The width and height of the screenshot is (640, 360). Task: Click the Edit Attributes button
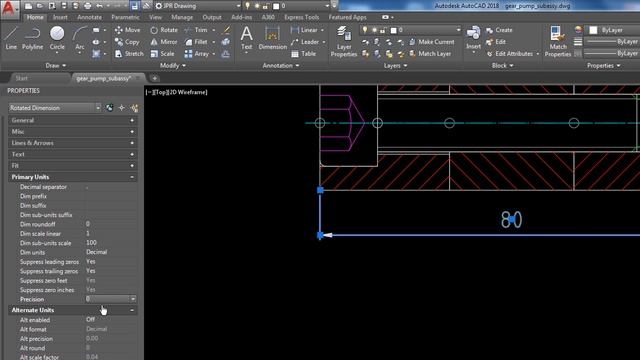tap(509, 54)
